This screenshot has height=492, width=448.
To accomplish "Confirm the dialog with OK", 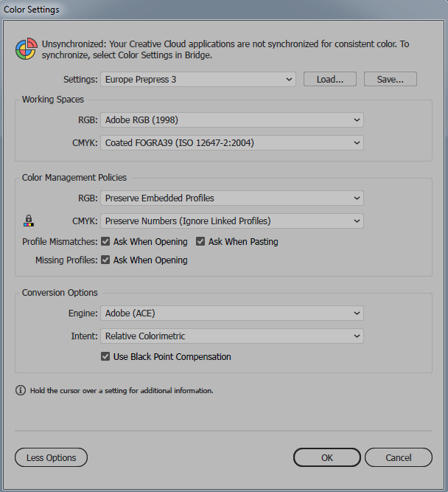I will pyautogui.click(x=327, y=458).
